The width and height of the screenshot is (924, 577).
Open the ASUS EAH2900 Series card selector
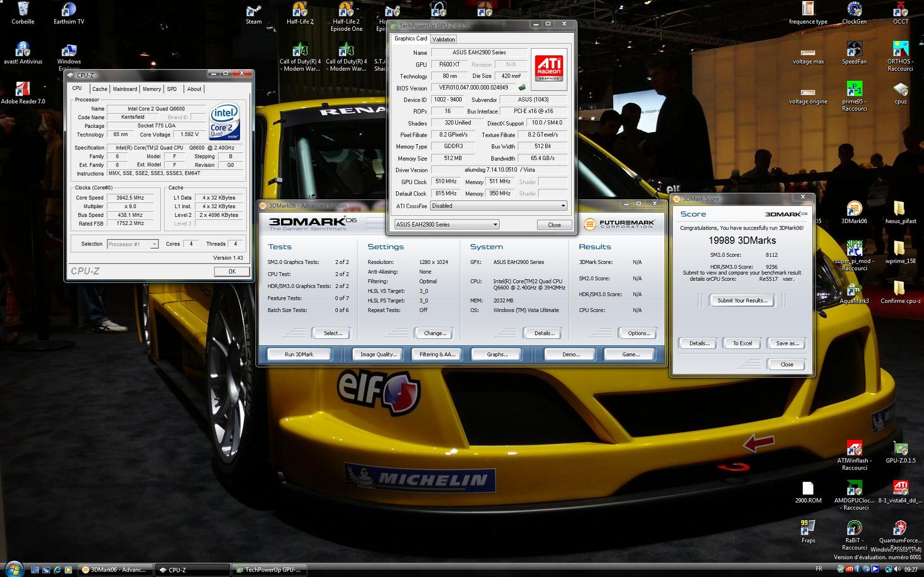446,225
